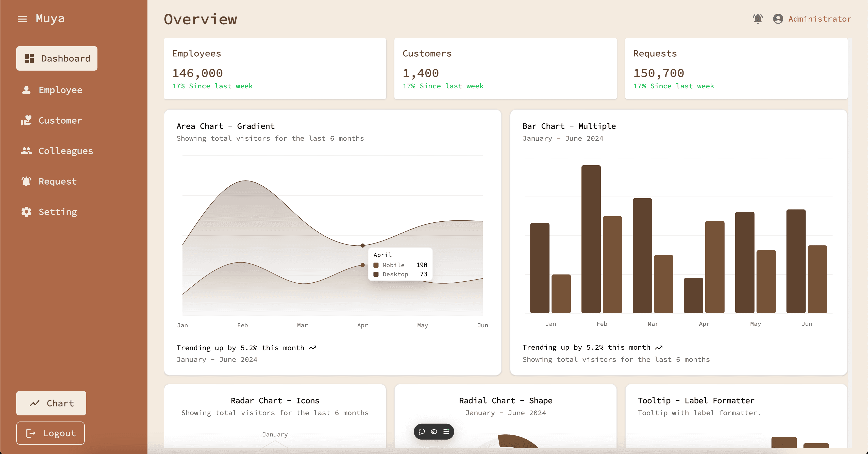Screen dimensions: 868x454
Task: Click the Colleagues group icon
Action: coord(26,151)
